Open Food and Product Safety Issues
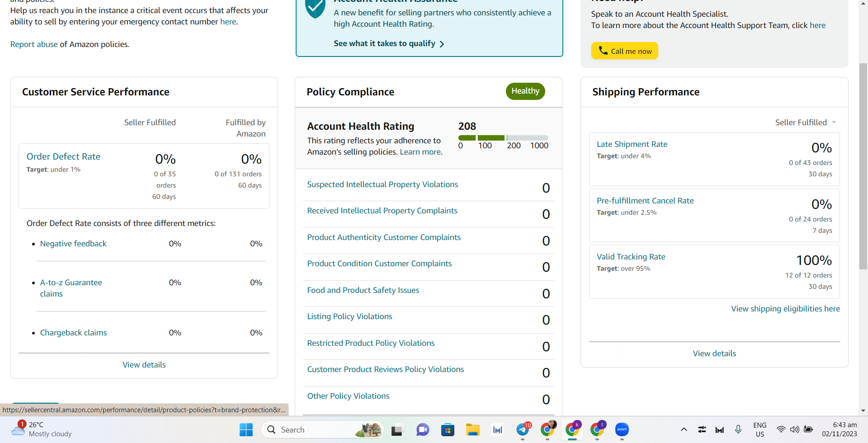Viewport: 868px width, 443px height. (363, 290)
